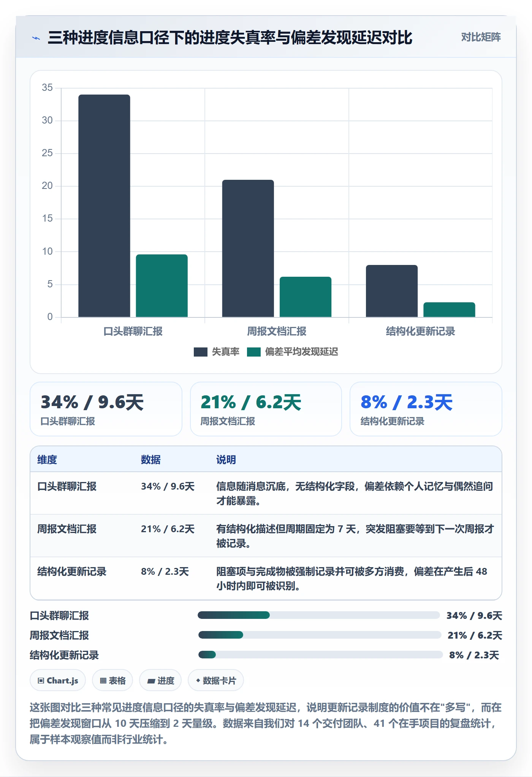Screen dimensions: 532x777
Task: Click the 口头群聊汇报 progress bar
Action: pos(318,615)
